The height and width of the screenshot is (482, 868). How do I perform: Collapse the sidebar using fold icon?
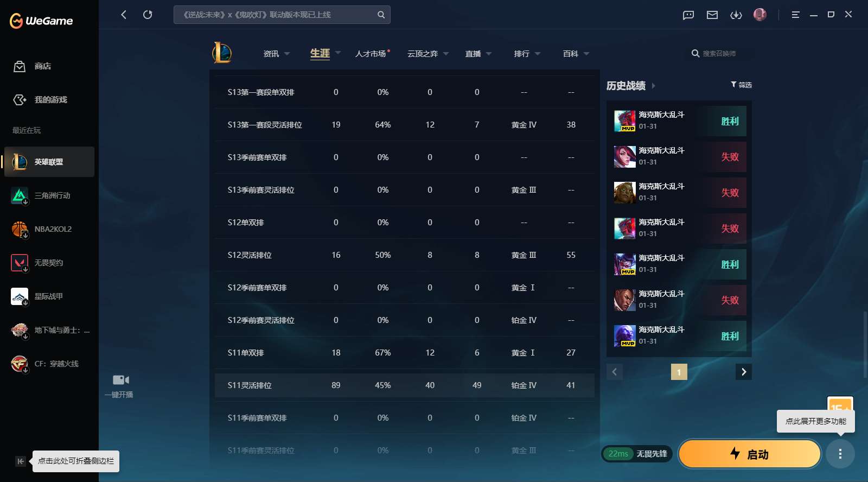pos(20,461)
